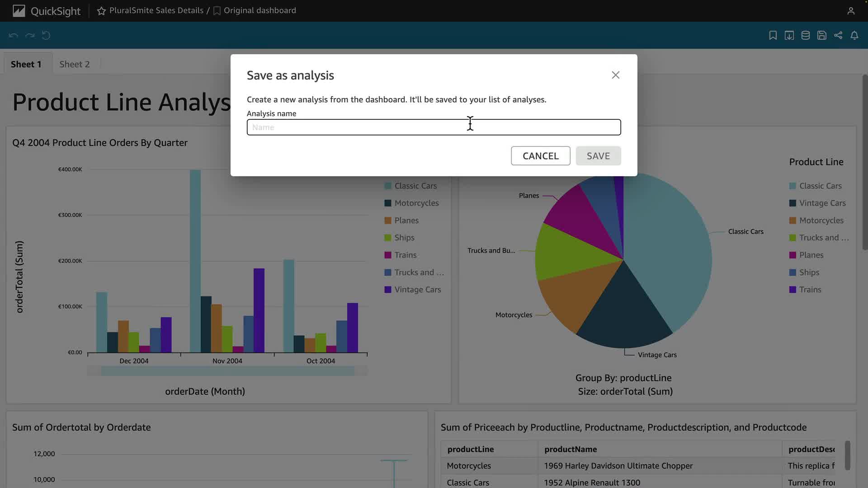Click the Export download icon

[789, 35]
